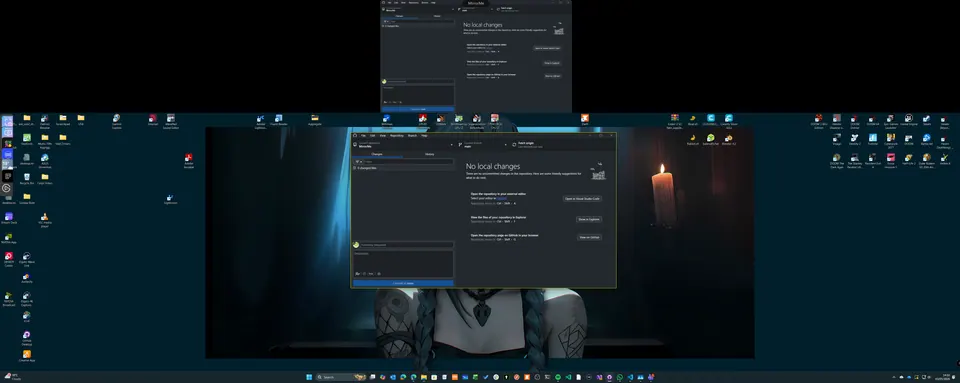Image resolution: width=960 pixels, height=383 pixels.
Task: Expand Current branch dropdown in top window
Action: [x=475, y=9]
